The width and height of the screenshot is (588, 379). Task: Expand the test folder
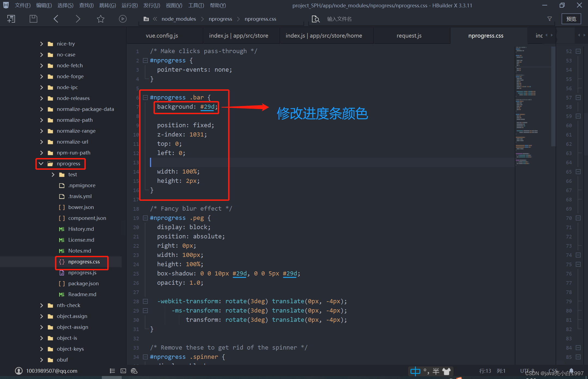point(53,174)
